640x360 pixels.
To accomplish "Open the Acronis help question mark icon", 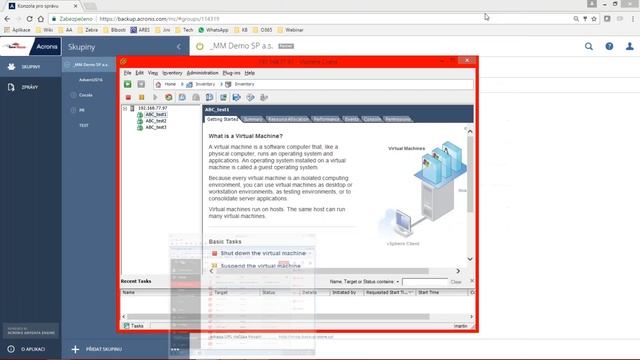I will point(609,47).
